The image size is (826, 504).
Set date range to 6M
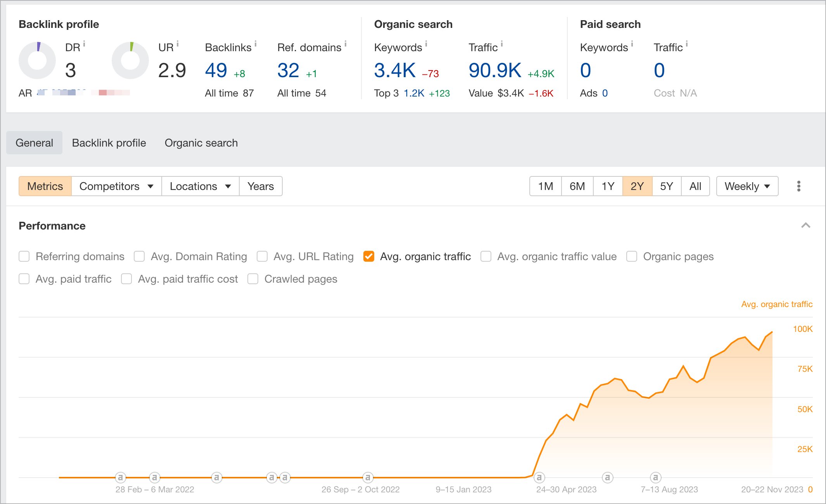(x=577, y=186)
